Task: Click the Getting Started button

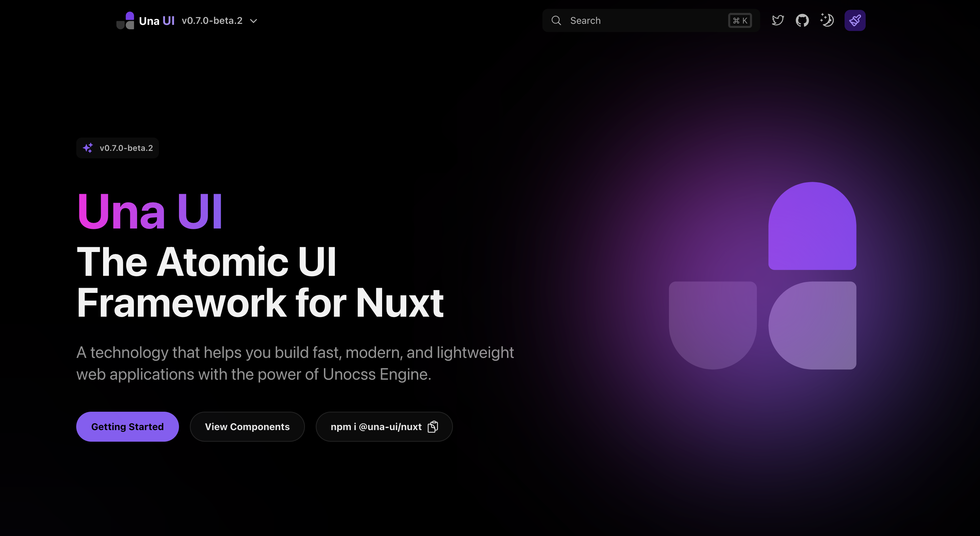Action: (x=128, y=427)
